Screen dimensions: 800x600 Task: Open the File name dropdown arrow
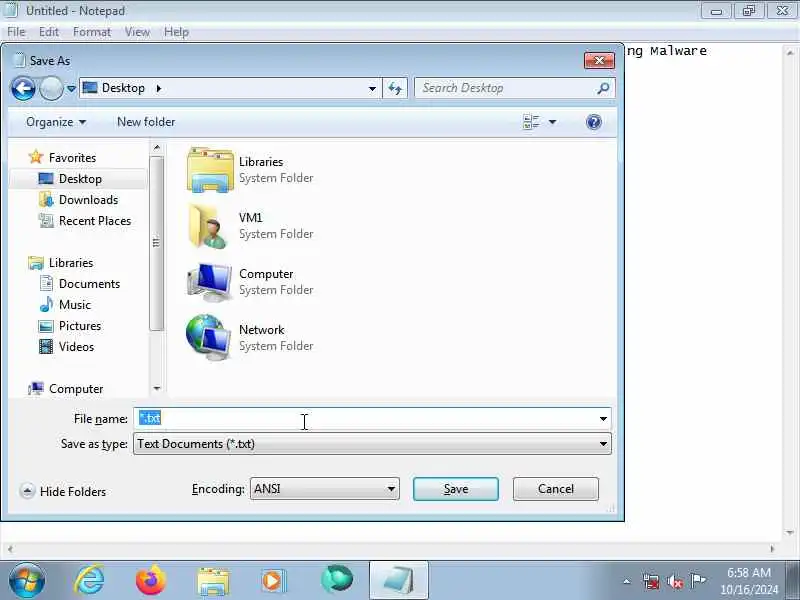click(603, 419)
